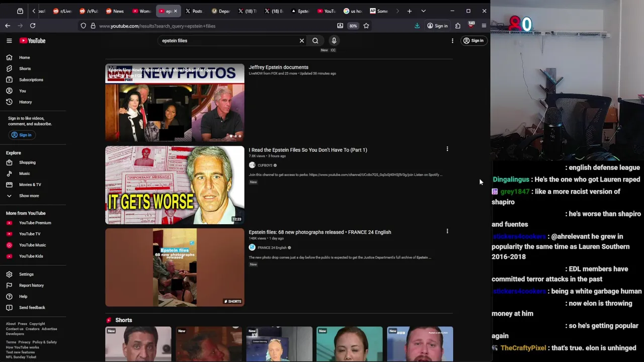Open the browser extensions puzzle icon

pyautogui.click(x=458, y=26)
